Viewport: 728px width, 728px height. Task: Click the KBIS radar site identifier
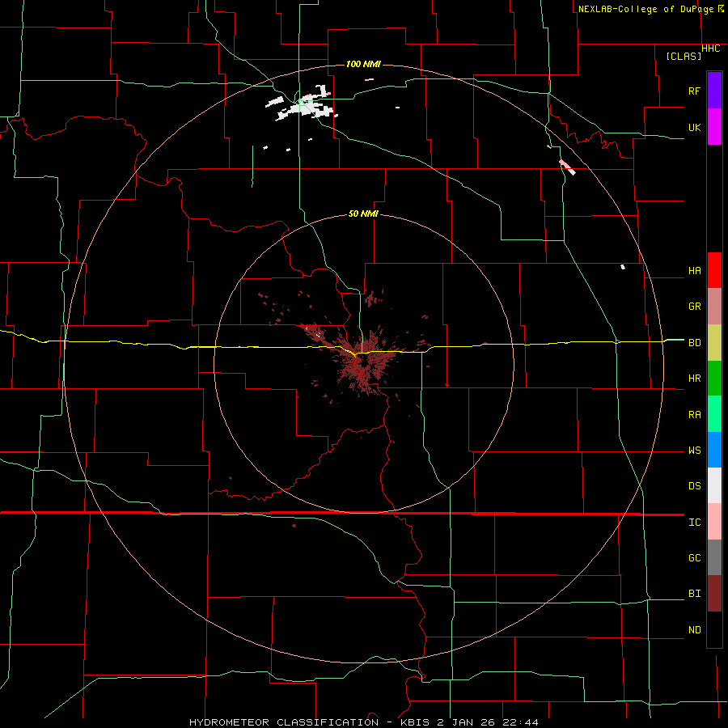tap(416, 722)
